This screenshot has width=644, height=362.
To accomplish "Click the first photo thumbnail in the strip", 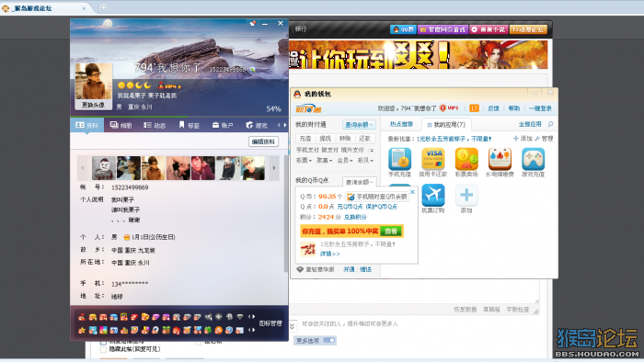I will pyautogui.click(x=103, y=167).
